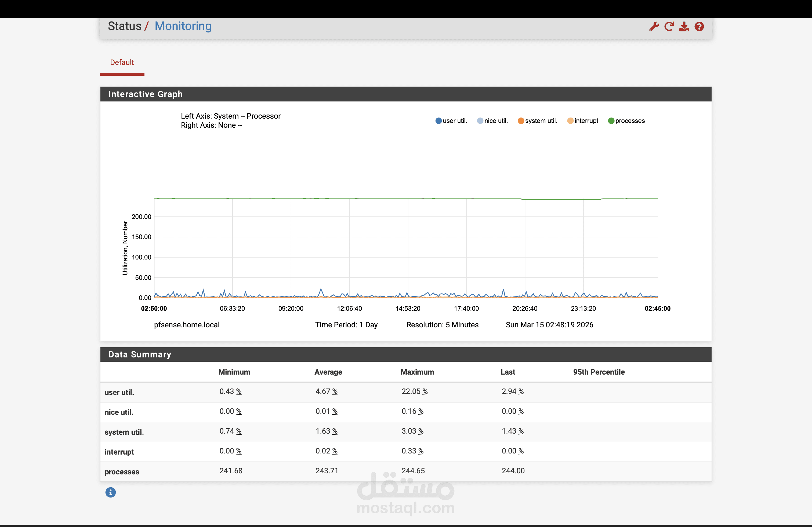Image resolution: width=812 pixels, height=527 pixels.
Task: Click the percent symbol beside 22.05 maximum
Action: tap(425, 392)
